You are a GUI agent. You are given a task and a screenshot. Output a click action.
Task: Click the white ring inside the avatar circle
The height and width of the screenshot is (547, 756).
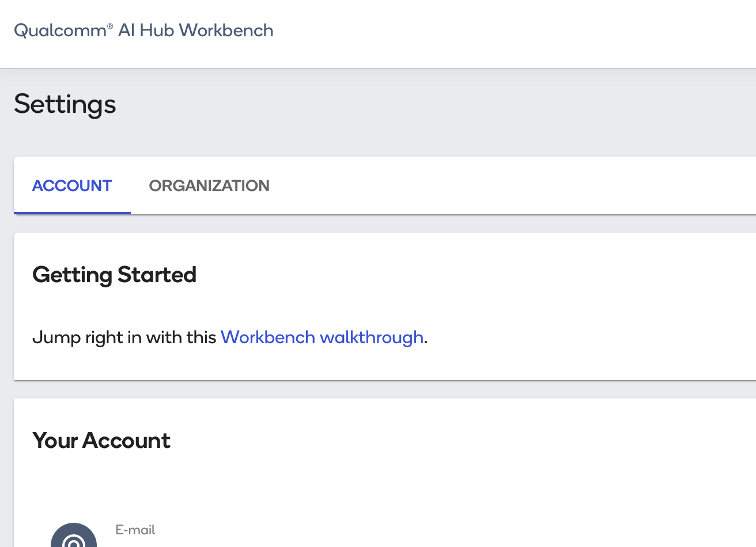click(x=74, y=542)
